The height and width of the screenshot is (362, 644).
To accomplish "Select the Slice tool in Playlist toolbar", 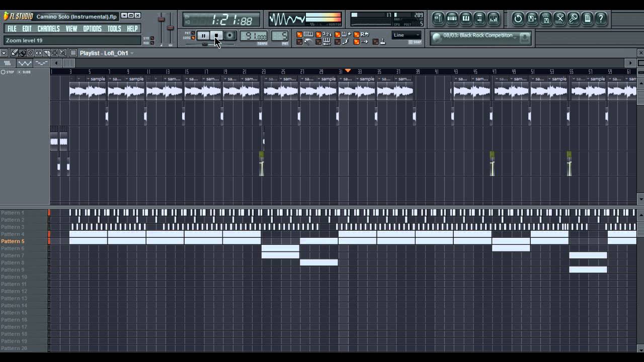I will point(46,53).
